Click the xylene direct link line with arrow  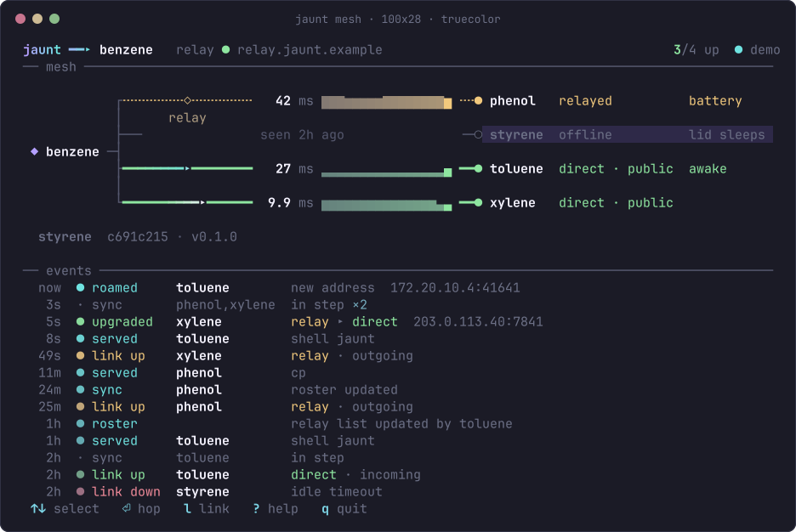[x=187, y=202]
